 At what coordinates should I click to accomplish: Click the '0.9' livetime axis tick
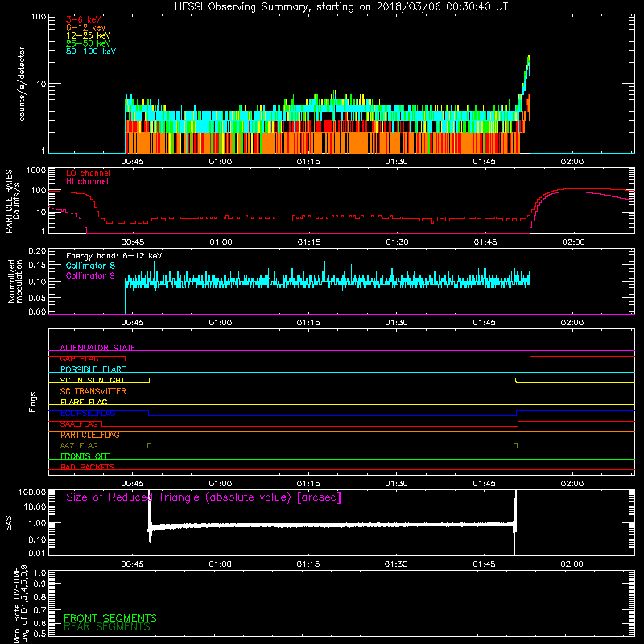(x=39, y=584)
